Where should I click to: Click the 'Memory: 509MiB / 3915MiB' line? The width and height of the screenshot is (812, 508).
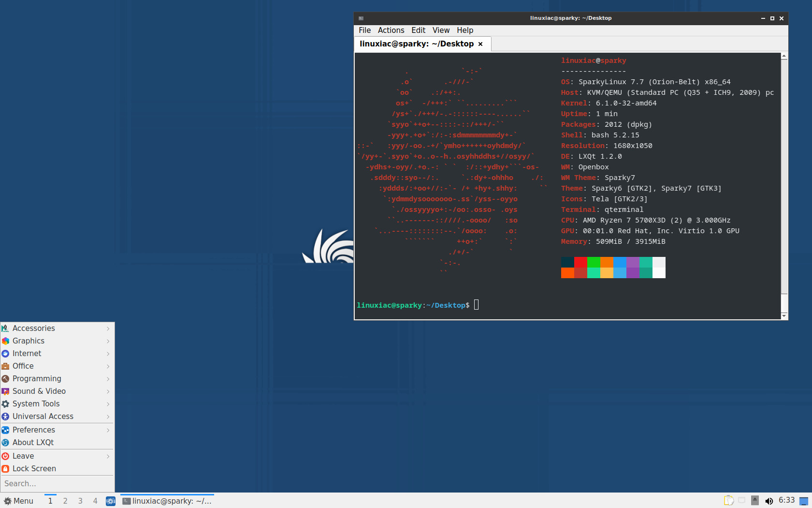[x=613, y=241]
